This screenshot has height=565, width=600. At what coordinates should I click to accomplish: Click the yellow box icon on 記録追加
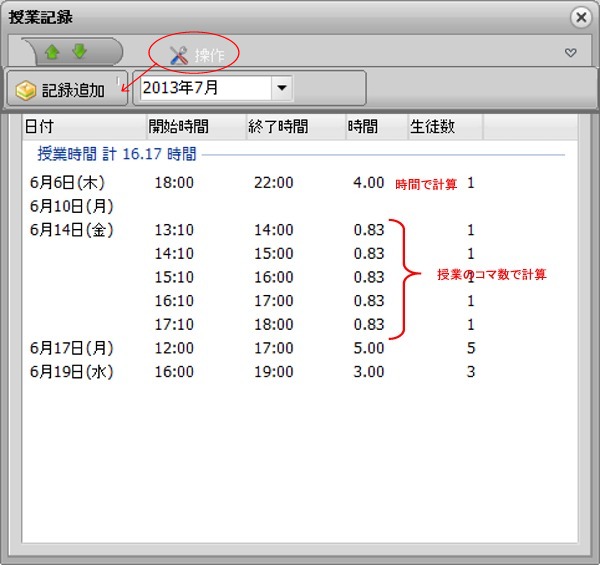click(26, 91)
